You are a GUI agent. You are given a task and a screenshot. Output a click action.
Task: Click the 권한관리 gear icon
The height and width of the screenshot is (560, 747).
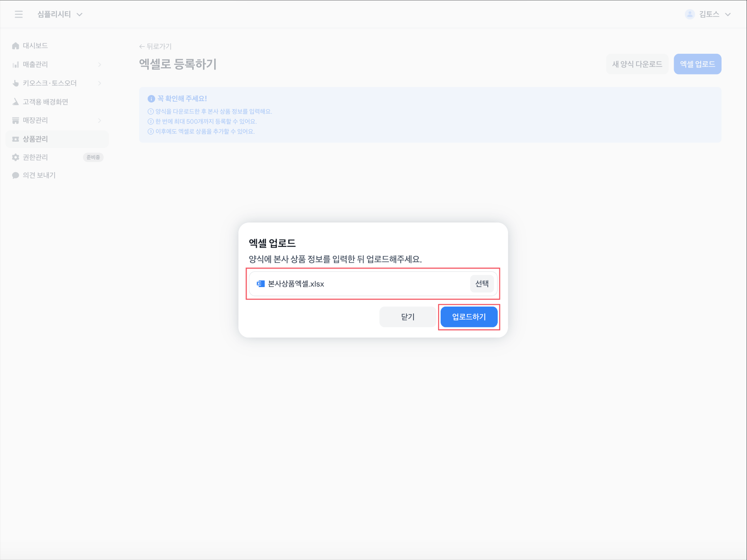(16, 157)
